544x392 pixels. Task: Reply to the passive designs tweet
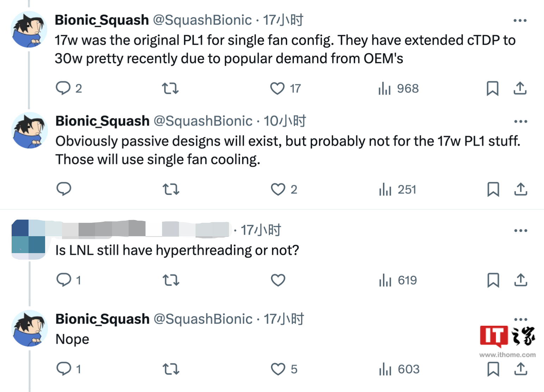click(64, 189)
